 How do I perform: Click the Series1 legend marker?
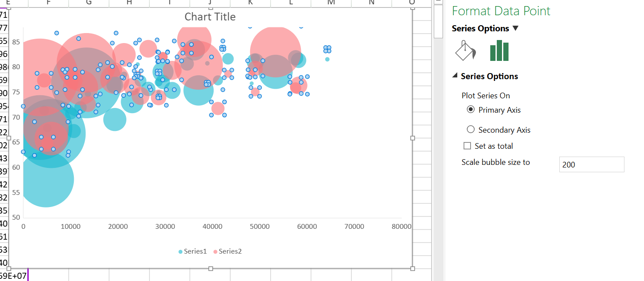(x=180, y=252)
